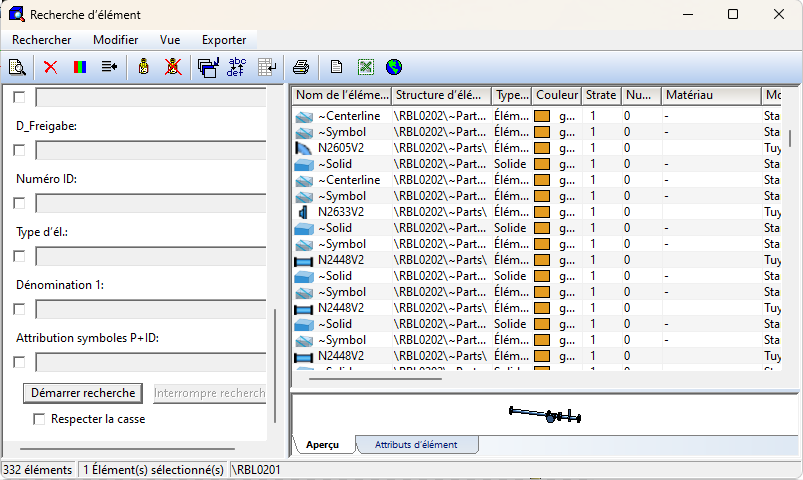Click the globe HTML export icon
803x480 pixels.
pyautogui.click(x=394, y=67)
